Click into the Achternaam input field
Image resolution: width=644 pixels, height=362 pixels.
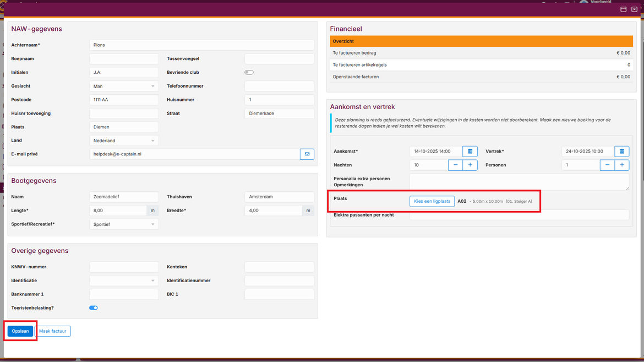[201, 45]
